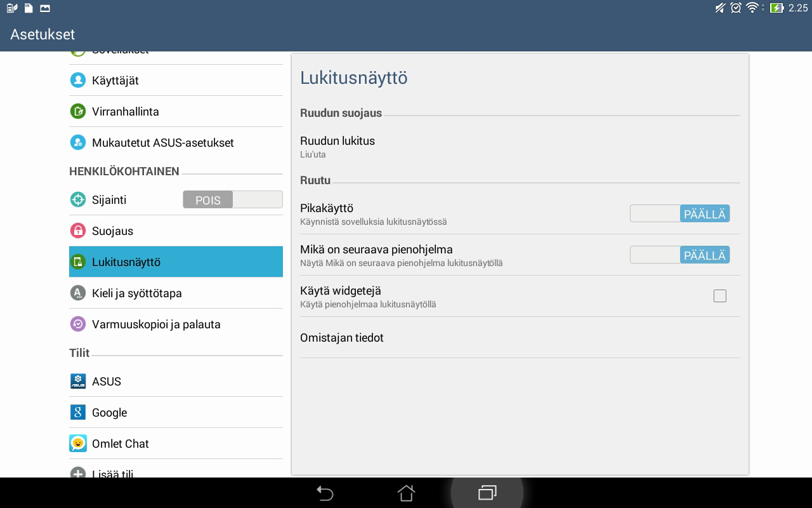The width and height of the screenshot is (812, 508).
Task: Tap the battery status icon
Action: 776,8
